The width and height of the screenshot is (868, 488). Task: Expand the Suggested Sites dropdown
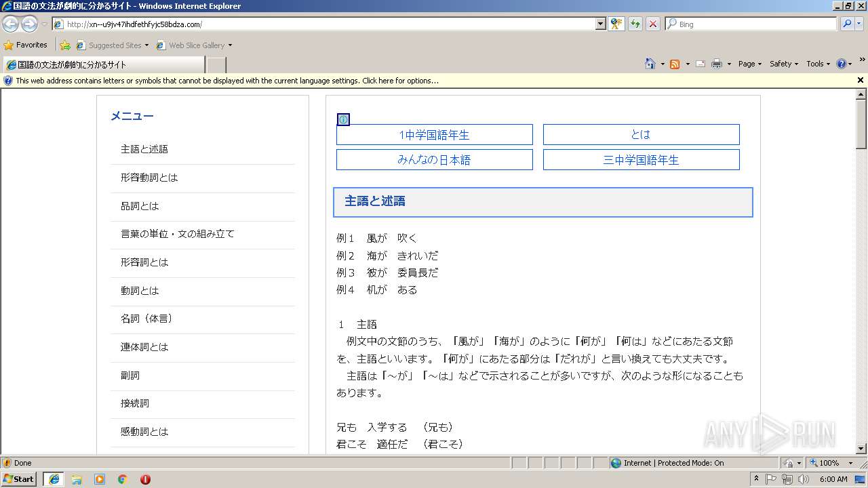pyautogui.click(x=146, y=45)
